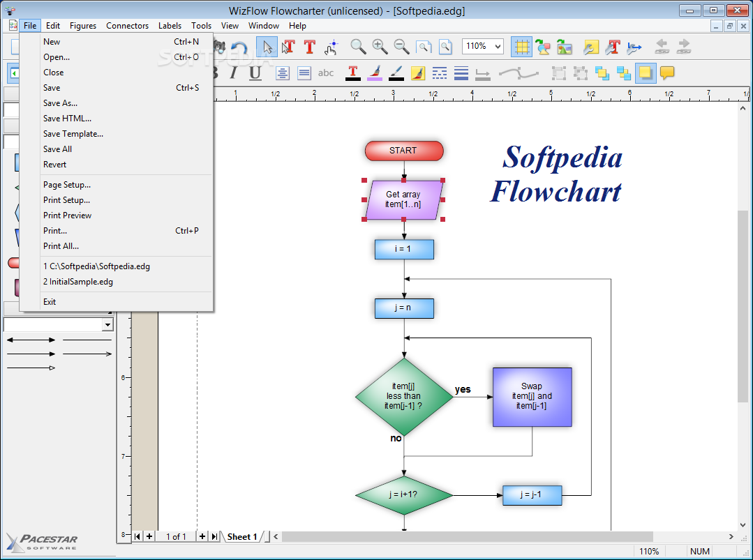
Task: Click the connector properties wrench icon
Action: pos(634,47)
